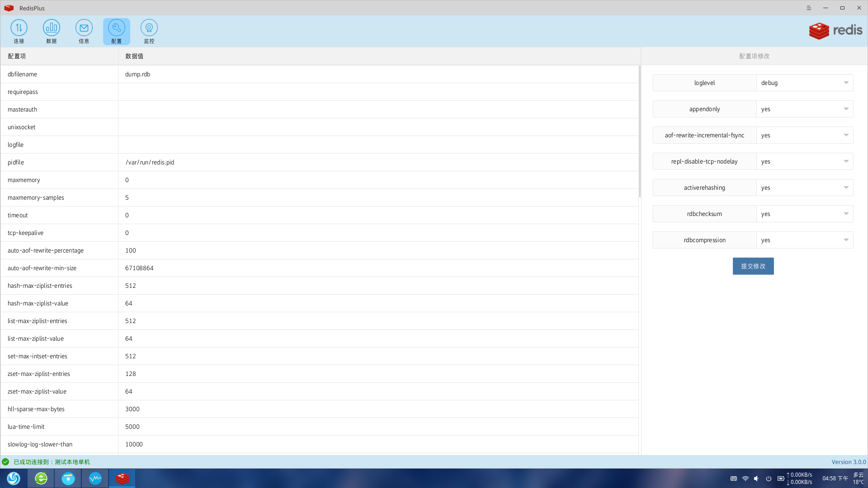868x488 pixels.
Task: Open the 监控 (monitor) toolbar icon
Action: point(149,32)
